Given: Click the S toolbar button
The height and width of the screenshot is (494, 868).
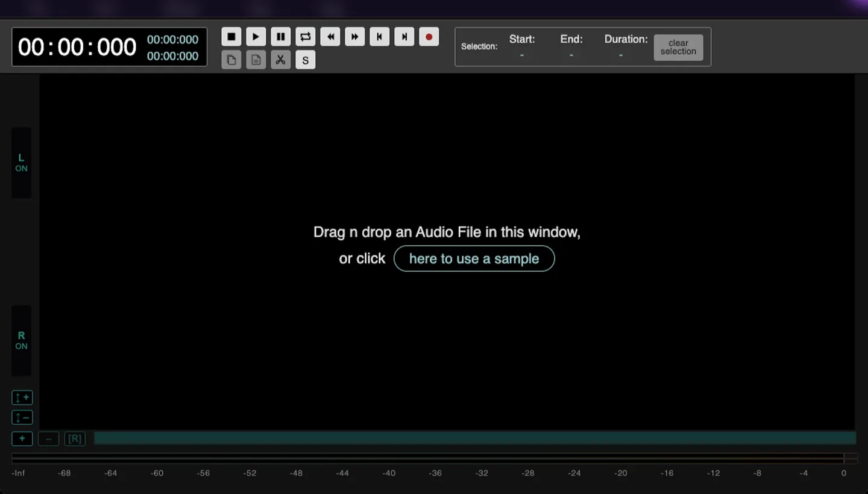Looking at the screenshot, I should (x=305, y=60).
